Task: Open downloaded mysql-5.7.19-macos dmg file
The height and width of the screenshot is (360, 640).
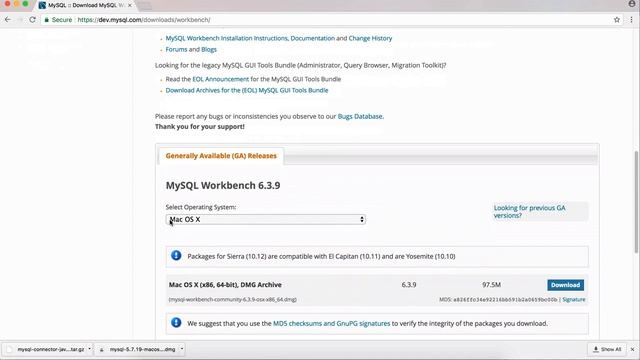Action: pyautogui.click(x=139, y=349)
